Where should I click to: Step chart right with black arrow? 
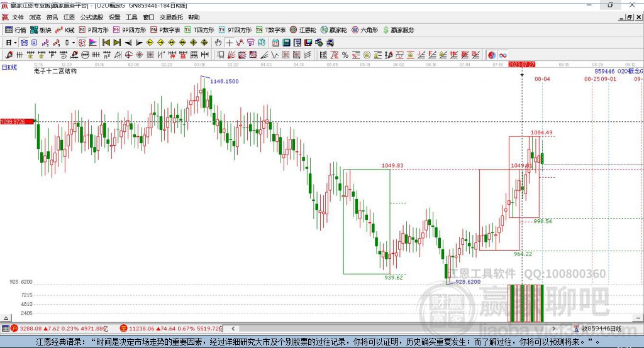coord(139,43)
